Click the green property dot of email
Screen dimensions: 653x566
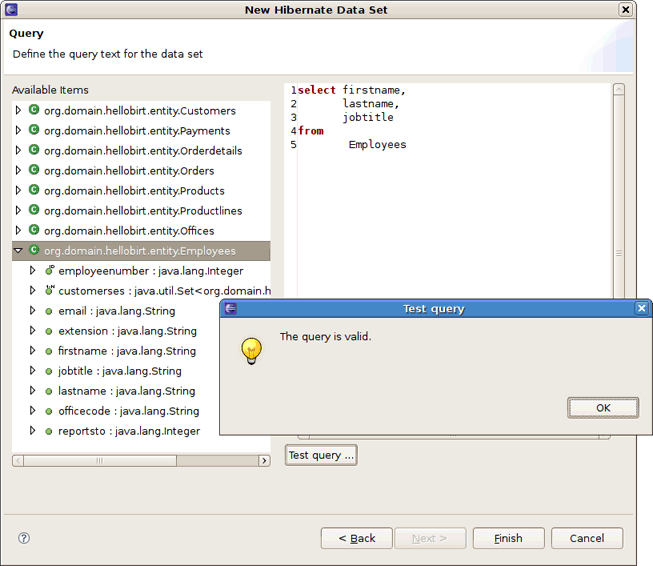coord(49,311)
